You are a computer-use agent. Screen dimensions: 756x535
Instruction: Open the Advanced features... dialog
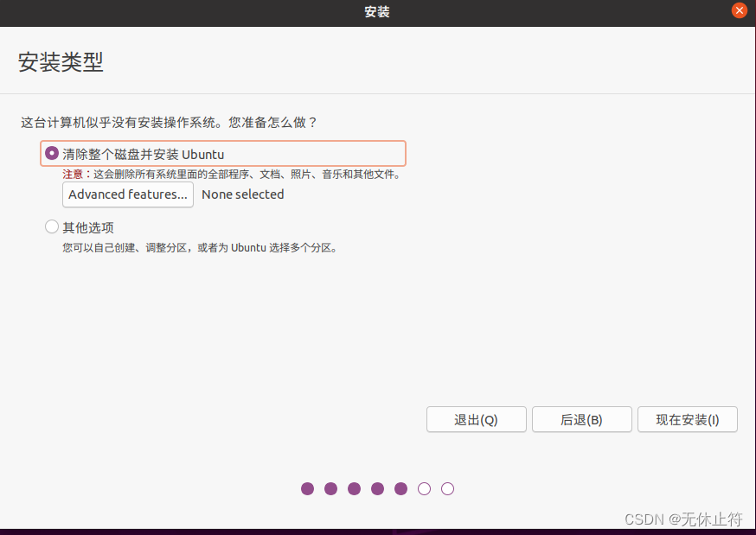[128, 194]
